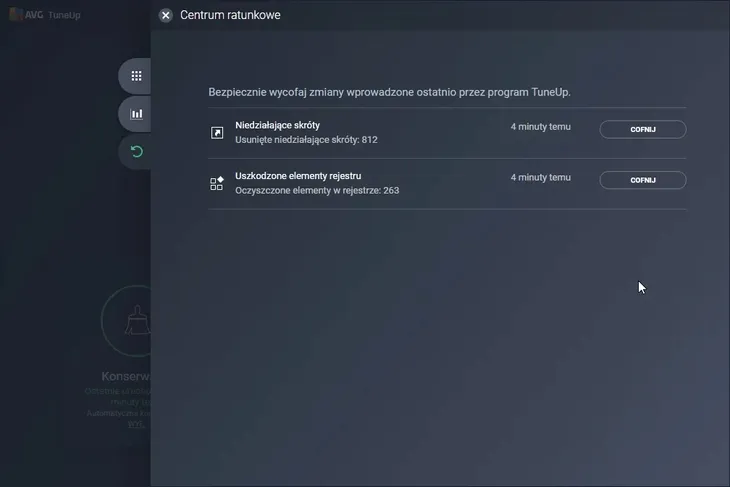
Task: Click 'Usunięte niedziałające skróty: 812' text
Action: tap(306, 140)
